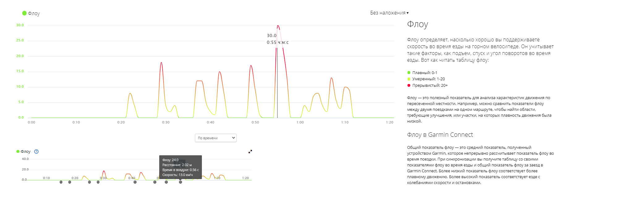Click the Флоу 24.0 jump tooltip
This screenshot has width=644, height=205.
(180, 167)
